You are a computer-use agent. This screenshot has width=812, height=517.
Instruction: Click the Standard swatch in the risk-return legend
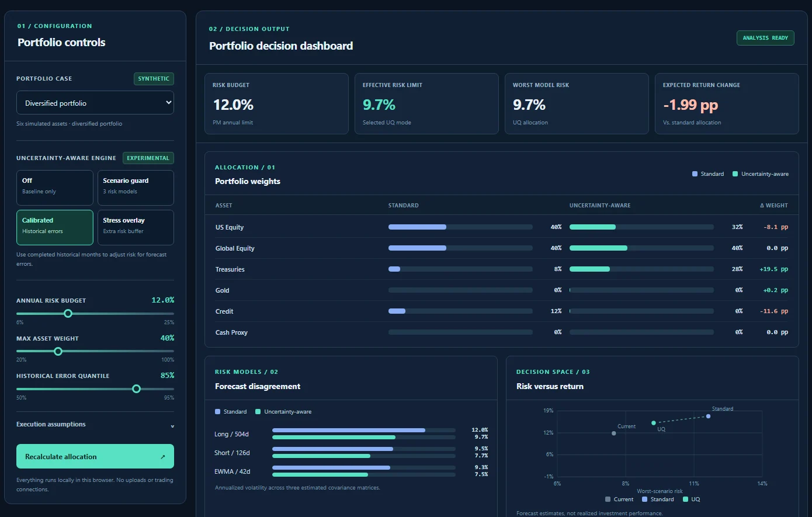click(644, 499)
